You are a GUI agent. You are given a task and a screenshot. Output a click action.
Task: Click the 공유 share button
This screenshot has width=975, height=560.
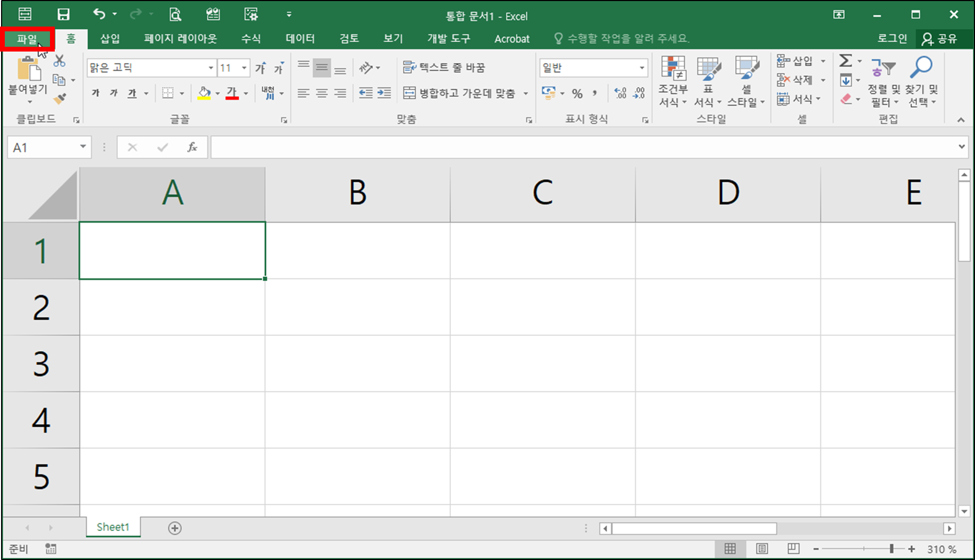click(x=939, y=38)
